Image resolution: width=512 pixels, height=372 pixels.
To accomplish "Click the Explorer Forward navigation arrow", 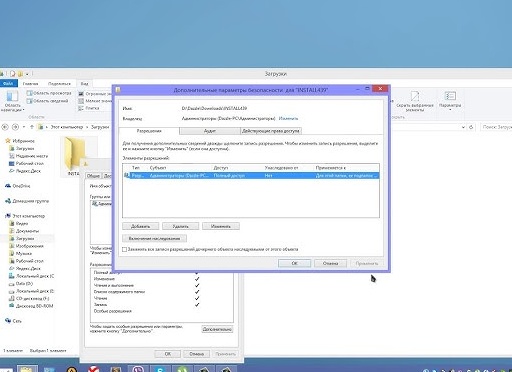I will click(15, 127).
